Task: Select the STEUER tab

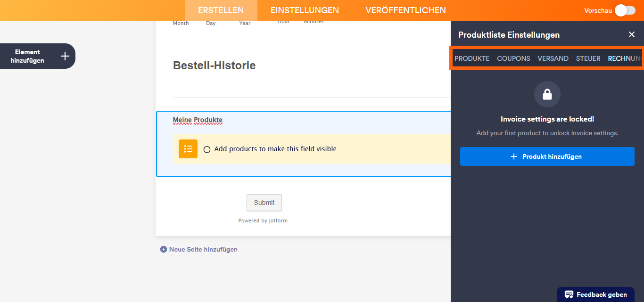Action: 588,58
